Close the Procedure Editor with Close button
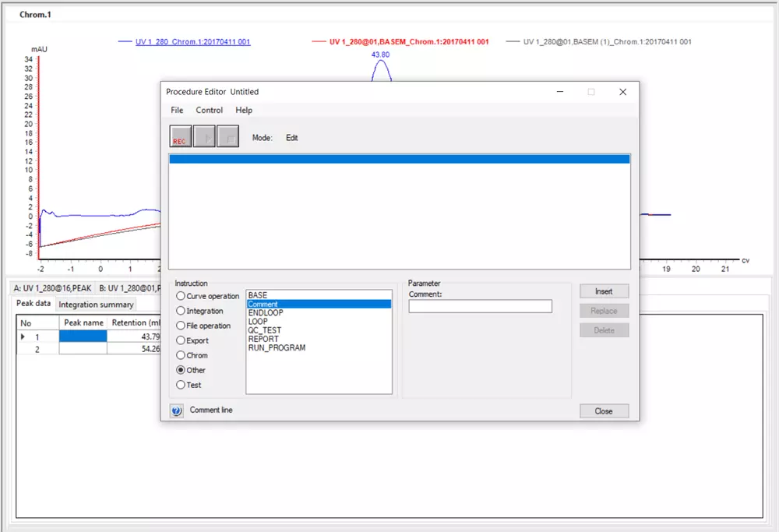 tap(604, 411)
